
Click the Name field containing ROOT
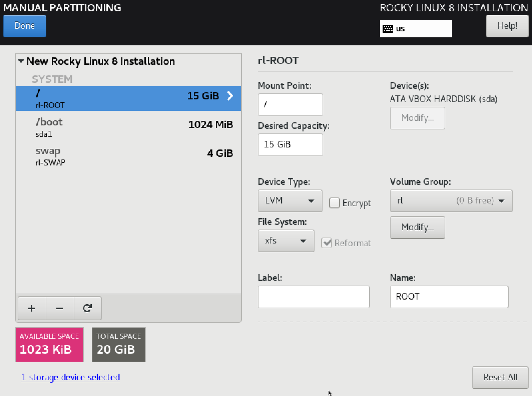point(449,297)
